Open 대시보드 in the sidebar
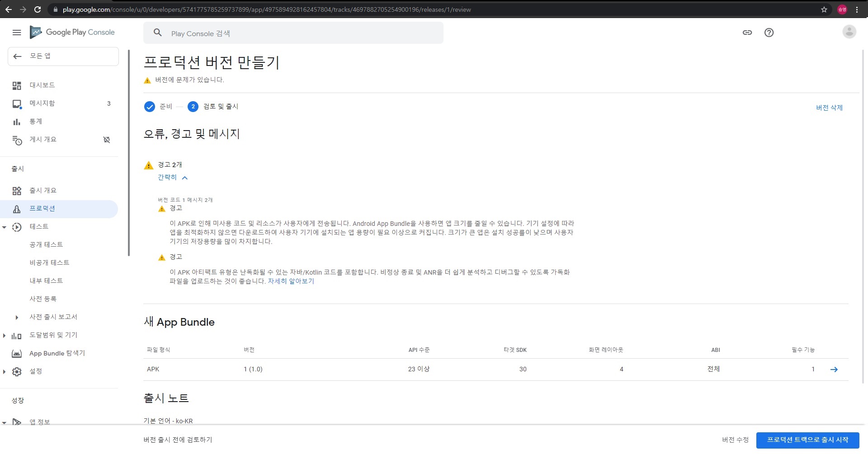The height and width of the screenshot is (454, 868). pos(42,85)
